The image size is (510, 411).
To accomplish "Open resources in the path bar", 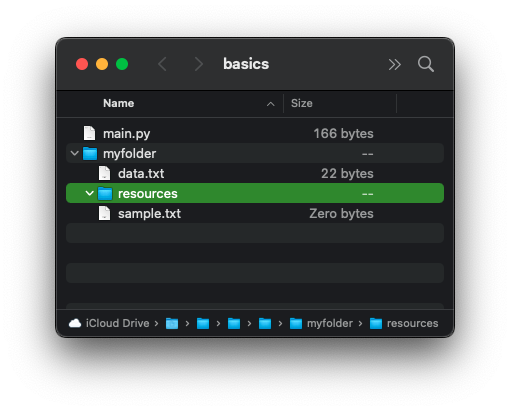I will [x=404, y=323].
